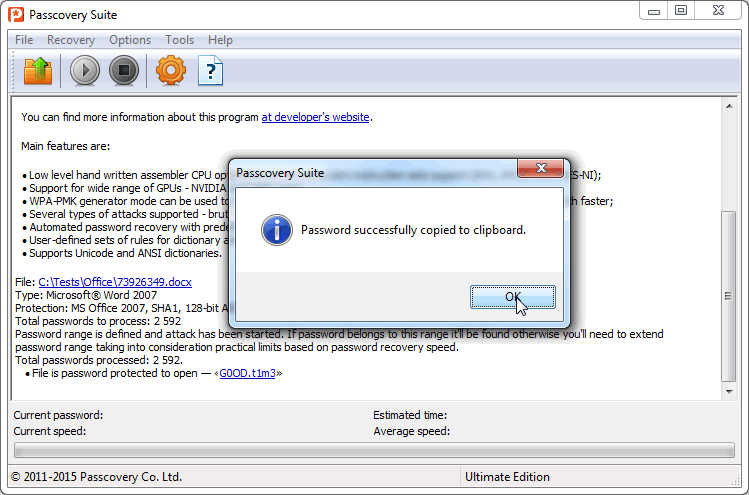Viewport: 749px width, 495px height.
Task: Start recovery with the play icon
Action: click(85, 71)
